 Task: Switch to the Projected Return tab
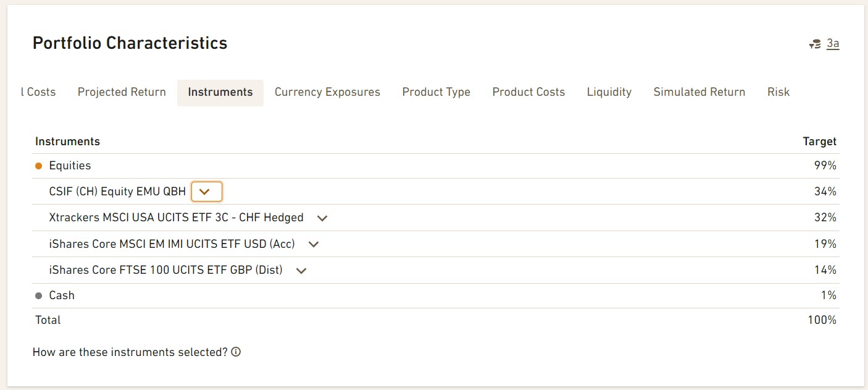coord(122,92)
